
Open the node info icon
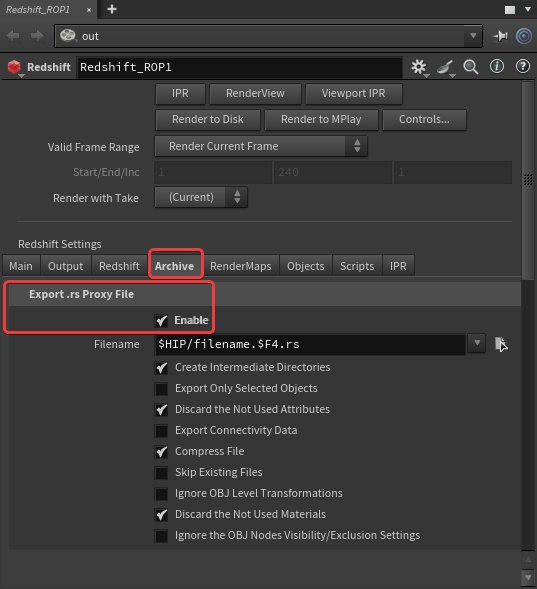(497, 67)
